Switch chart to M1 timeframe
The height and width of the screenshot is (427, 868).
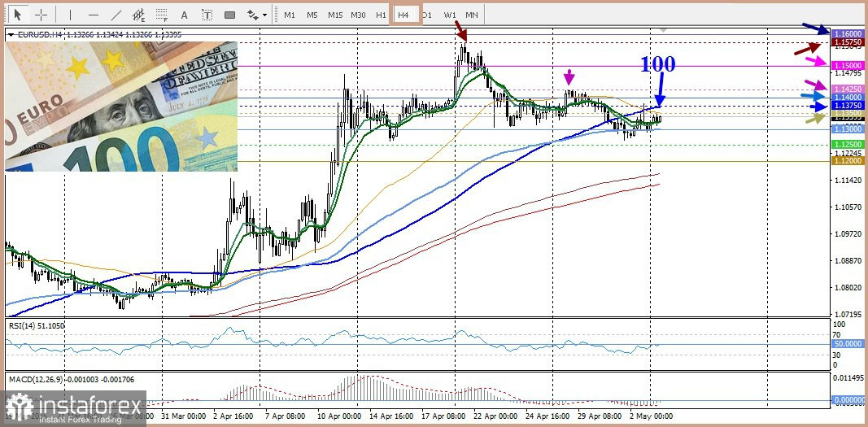click(290, 15)
